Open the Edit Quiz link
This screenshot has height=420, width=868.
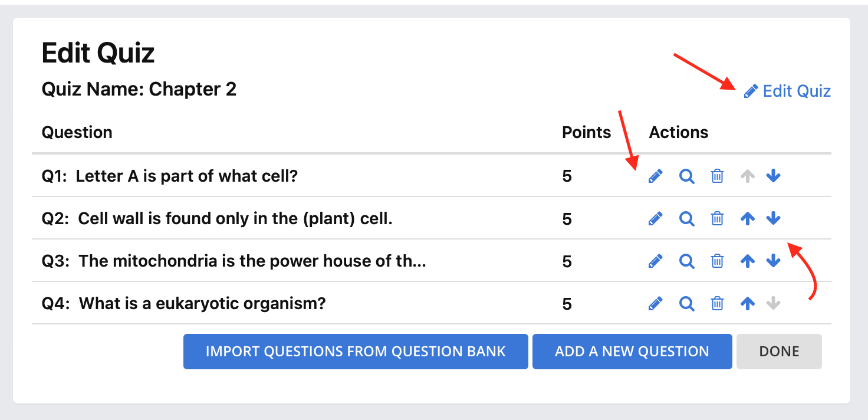[x=787, y=91]
